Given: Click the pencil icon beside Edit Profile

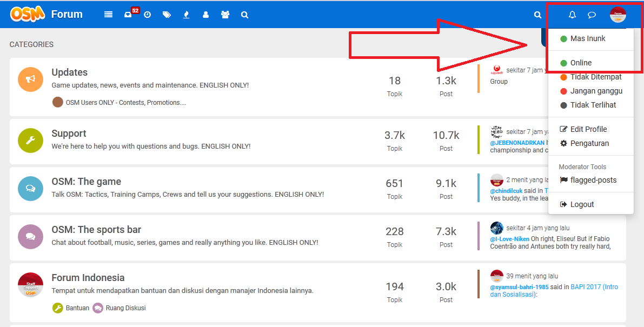Looking at the screenshot, I should pos(563,129).
